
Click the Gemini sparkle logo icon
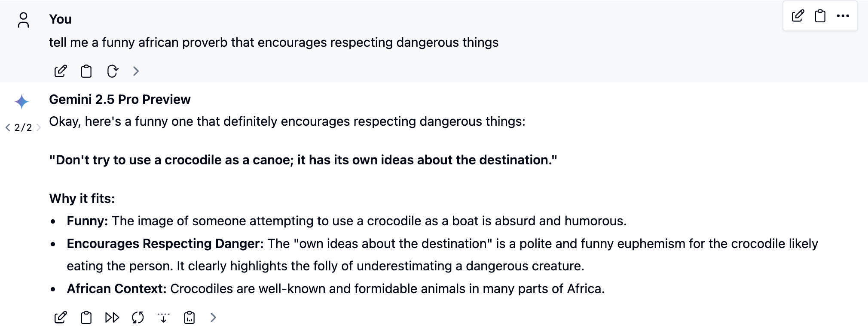pos(21,102)
